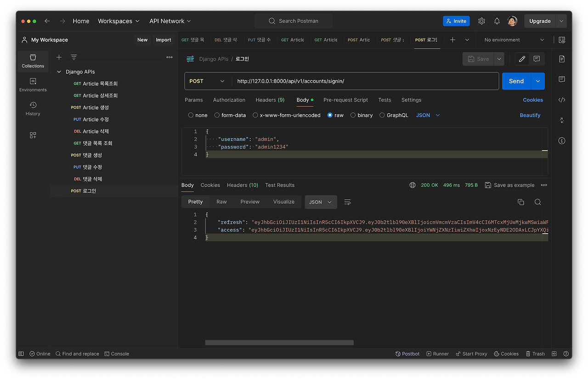The width and height of the screenshot is (588, 380).
Task: Copy the response body
Action: coord(521,202)
